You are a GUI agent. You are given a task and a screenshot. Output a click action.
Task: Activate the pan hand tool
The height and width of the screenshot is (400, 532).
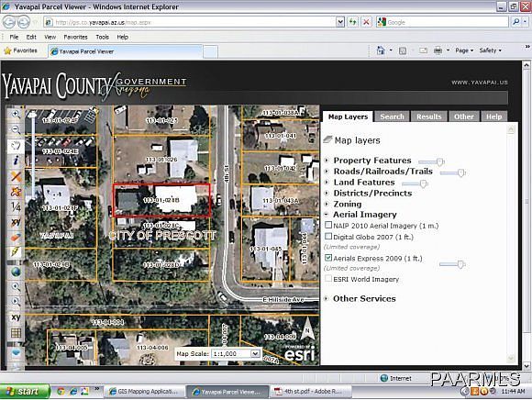tap(16, 146)
